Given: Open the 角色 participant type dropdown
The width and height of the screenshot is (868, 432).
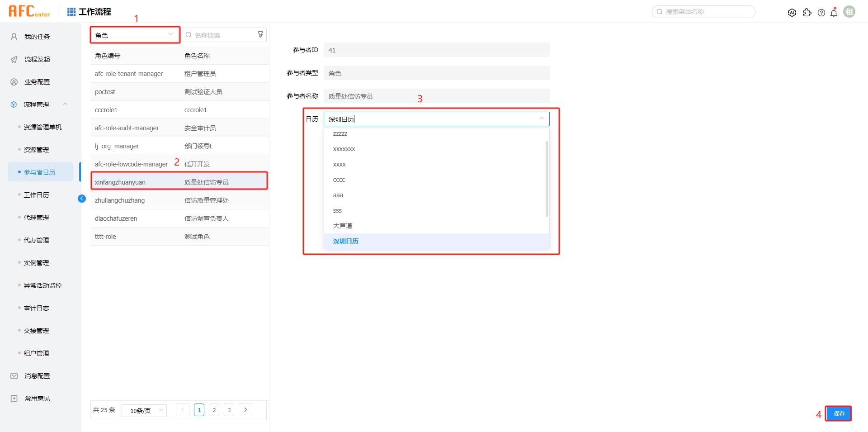Looking at the screenshot, I should [135, 35].
